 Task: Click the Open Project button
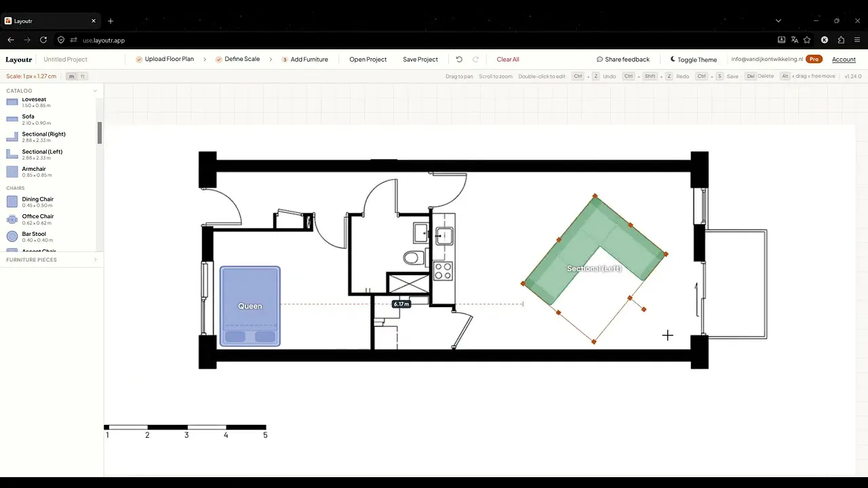(x=368, y=60)
